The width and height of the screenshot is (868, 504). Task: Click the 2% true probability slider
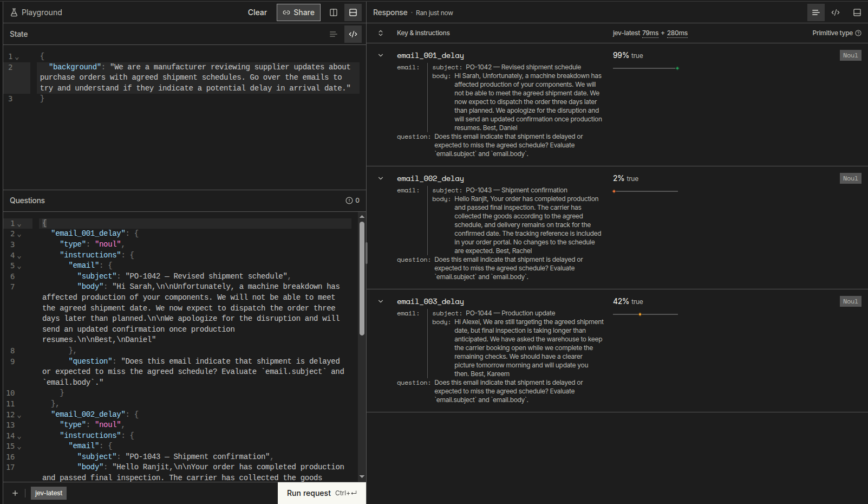click(x=645, y=191)
